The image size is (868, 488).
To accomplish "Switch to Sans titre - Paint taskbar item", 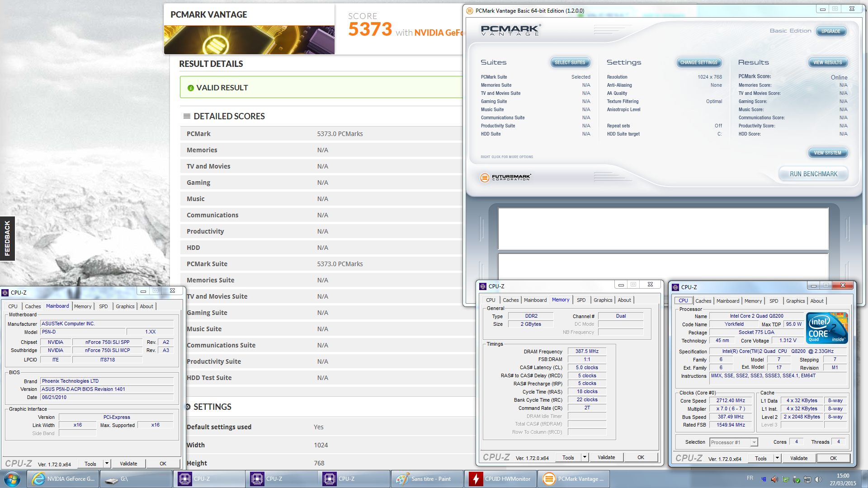I will [427, 479].
